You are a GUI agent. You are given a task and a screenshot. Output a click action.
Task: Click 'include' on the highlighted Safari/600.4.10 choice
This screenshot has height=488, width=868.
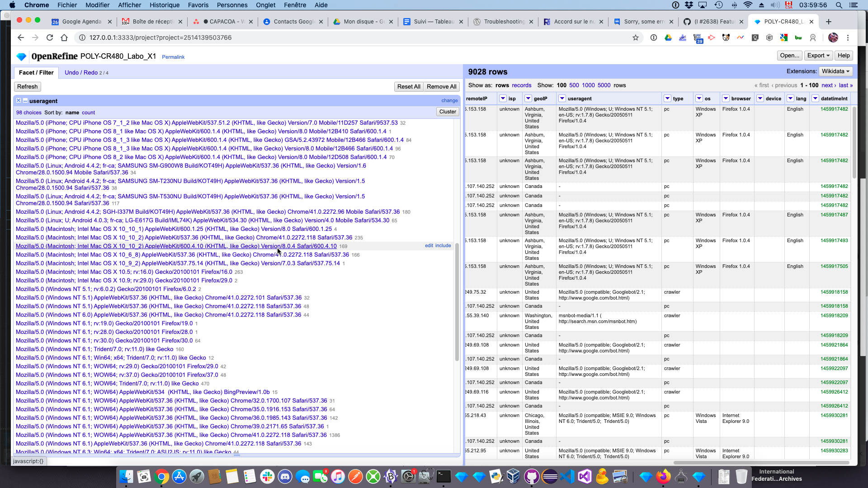coord(443,246)
